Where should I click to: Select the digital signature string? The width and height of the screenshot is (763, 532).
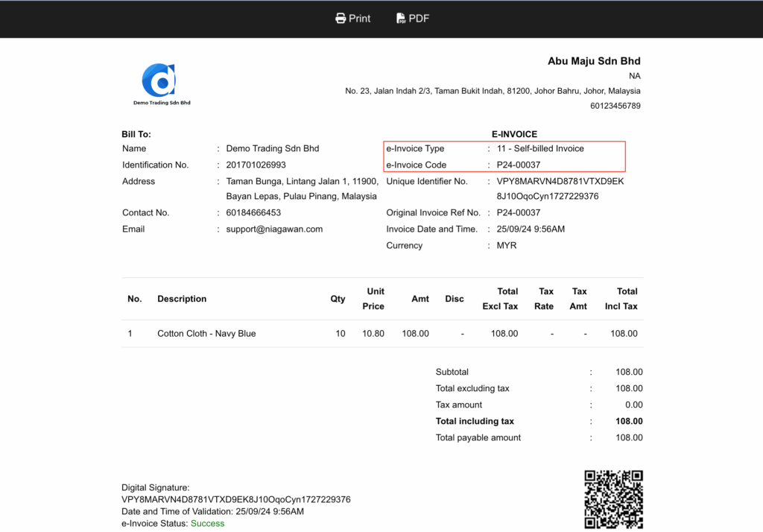tap(236, 500)
